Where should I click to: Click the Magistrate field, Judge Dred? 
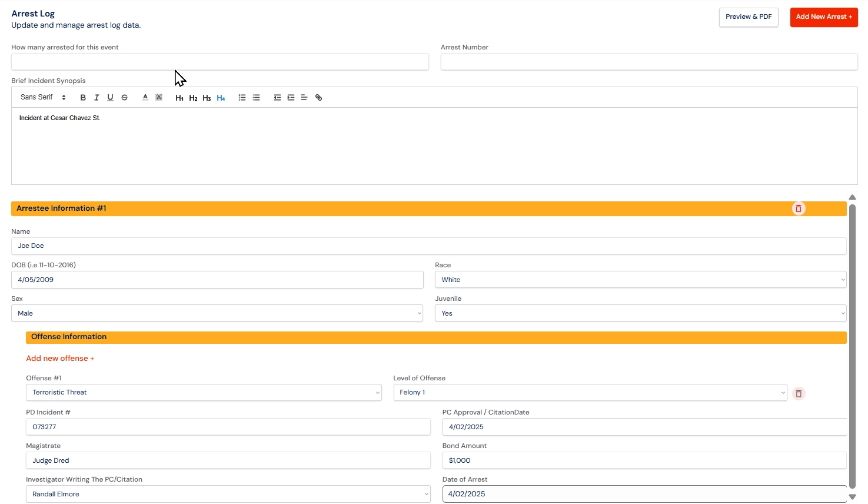pos(228,460)
